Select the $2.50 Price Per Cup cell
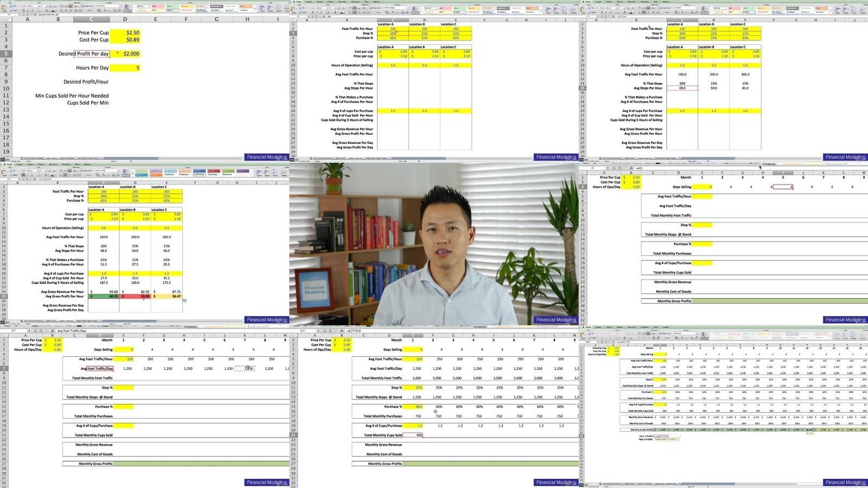The width and height of the screenshot is (868, 488). pyautogui.click(x=125, y=33)
